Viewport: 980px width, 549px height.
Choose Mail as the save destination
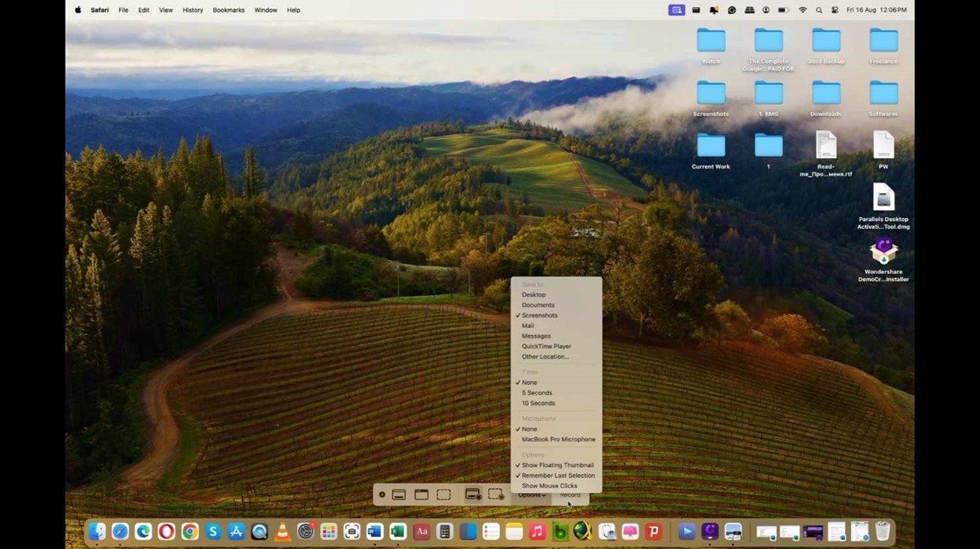[x=528, y=326]
